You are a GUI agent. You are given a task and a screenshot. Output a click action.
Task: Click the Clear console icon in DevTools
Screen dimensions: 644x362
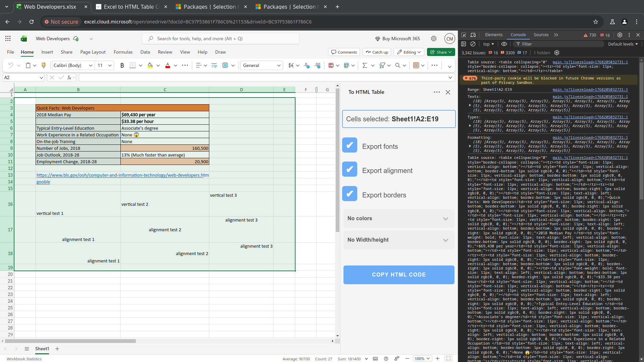click(473, 44)
